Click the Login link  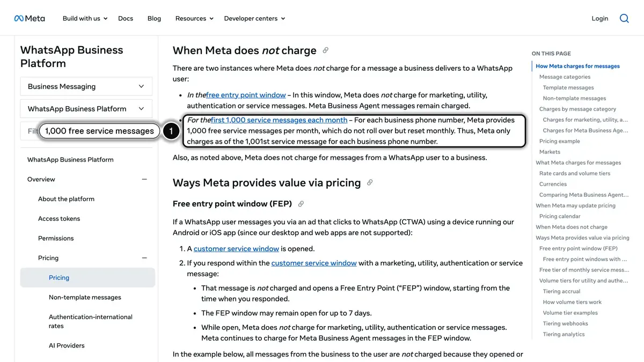point(600,18)
